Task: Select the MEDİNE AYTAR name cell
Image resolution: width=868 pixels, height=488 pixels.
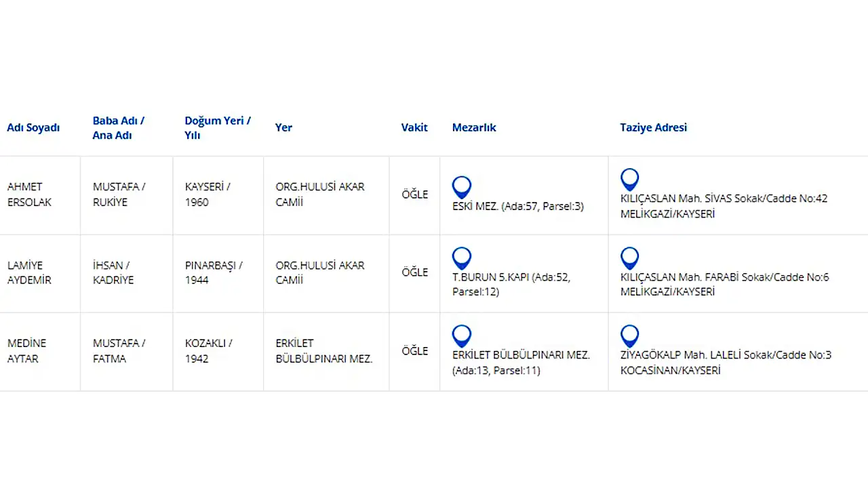Action: [27, 351]
